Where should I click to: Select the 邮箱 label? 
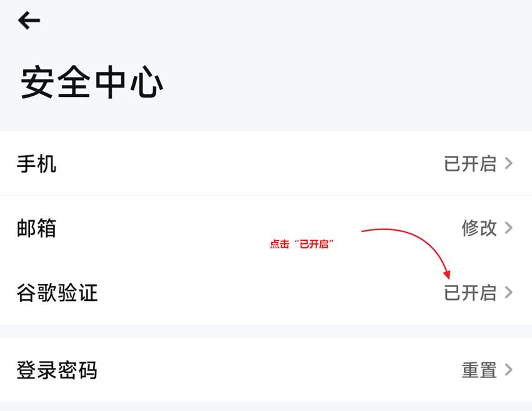tap(37, 228)
